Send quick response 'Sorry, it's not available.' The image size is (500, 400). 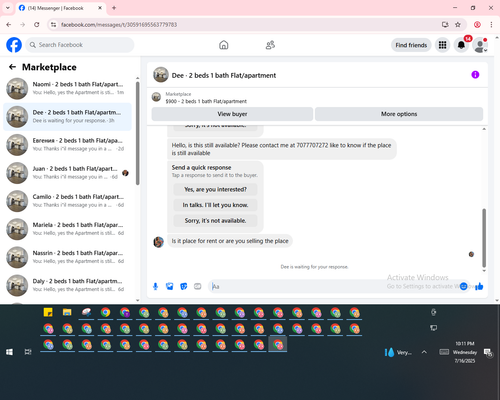215,221
